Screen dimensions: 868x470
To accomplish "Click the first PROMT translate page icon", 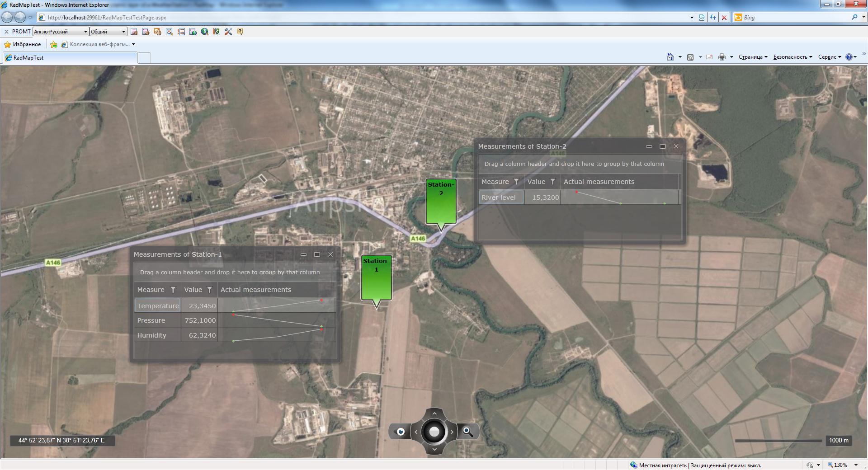I will click(134, 32).
